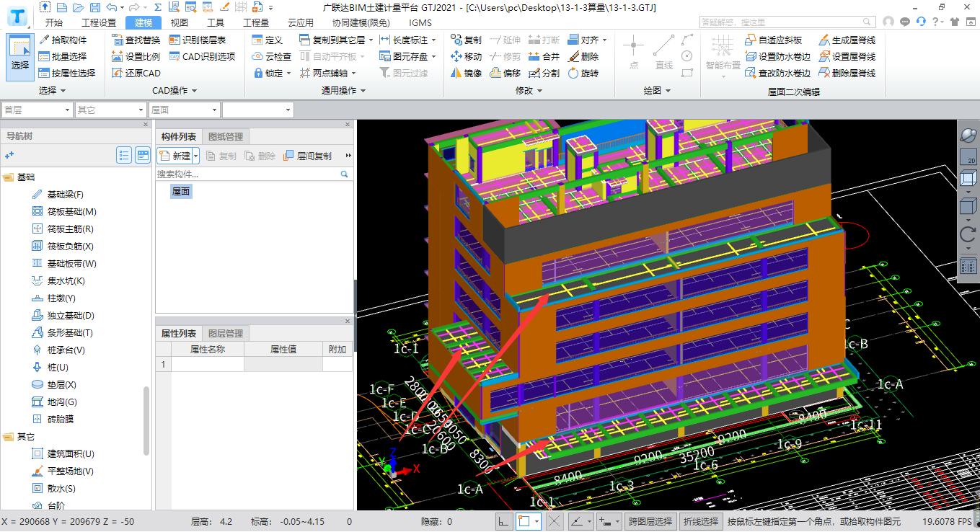
Task: Toggle 跨图层选择 cross-layer selection
Action: tap(650, 521)
